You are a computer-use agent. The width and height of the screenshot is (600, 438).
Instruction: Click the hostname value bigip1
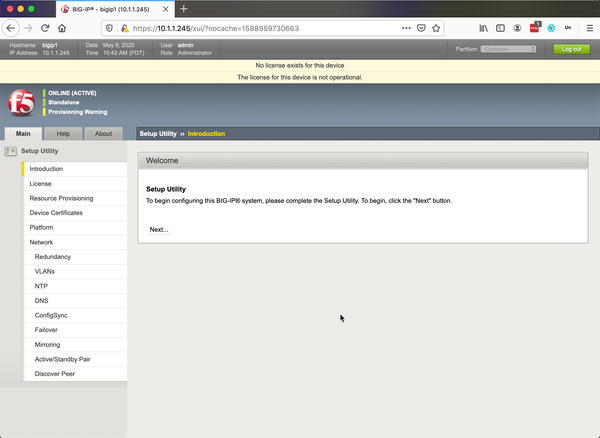[x=50, y=45]
